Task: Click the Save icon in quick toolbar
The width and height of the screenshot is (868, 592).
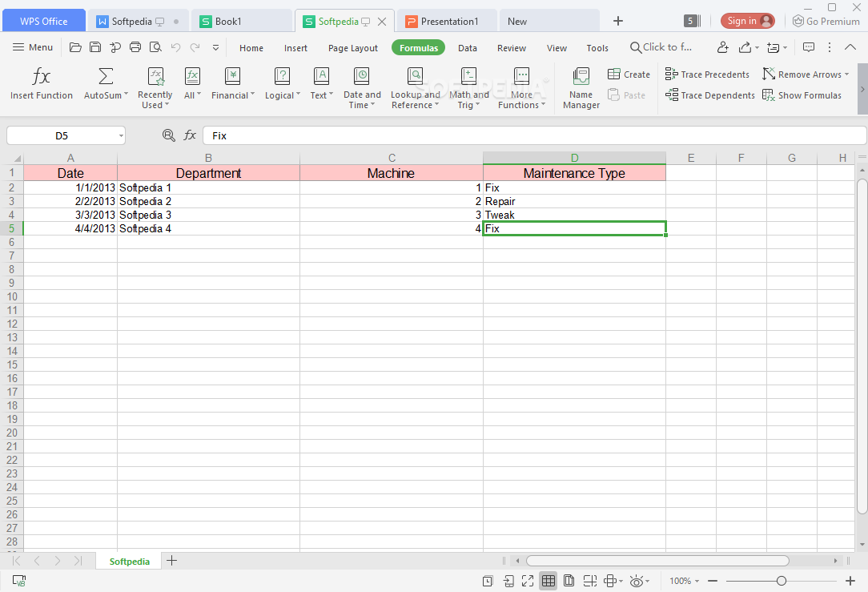Action: [x=95, y=47]
